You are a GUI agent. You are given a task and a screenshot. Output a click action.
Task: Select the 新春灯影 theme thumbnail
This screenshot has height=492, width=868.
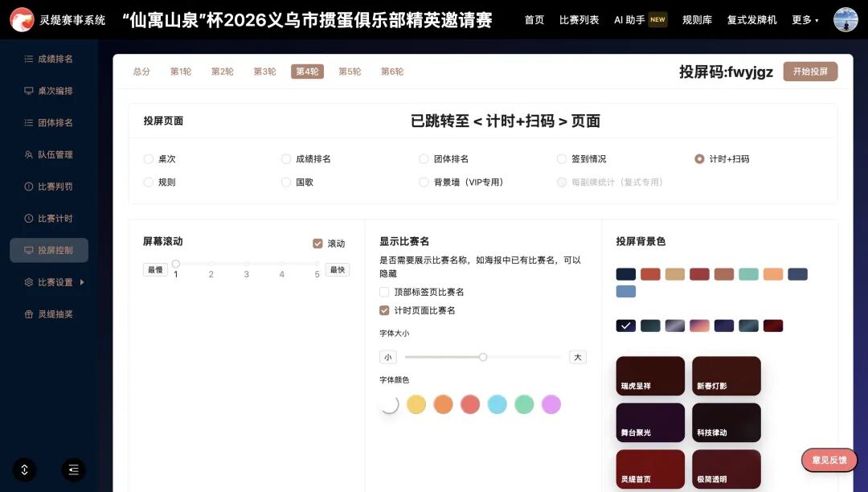point(727,375)
